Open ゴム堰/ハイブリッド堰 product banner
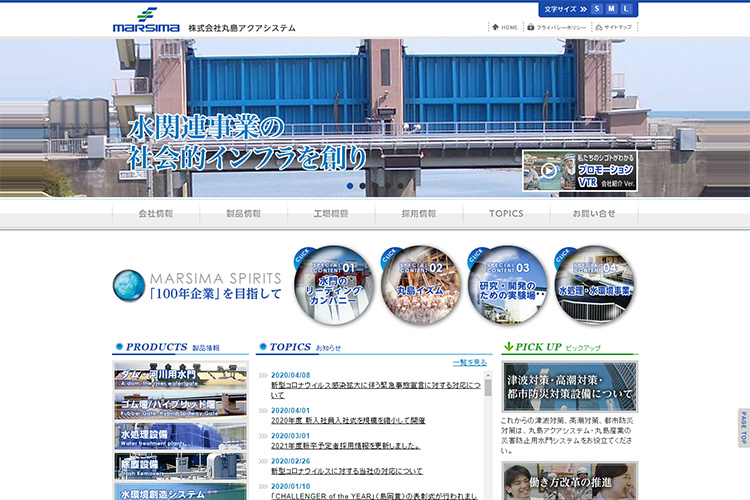750x500 pixels. pyautogui.click(x=180, y=406)
